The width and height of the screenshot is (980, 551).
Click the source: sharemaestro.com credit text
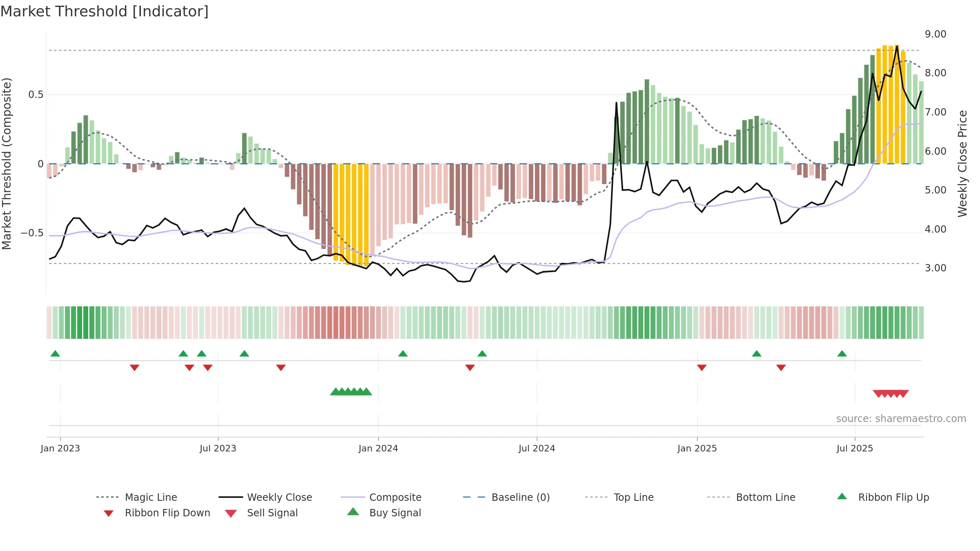click(x=901, y=419)
